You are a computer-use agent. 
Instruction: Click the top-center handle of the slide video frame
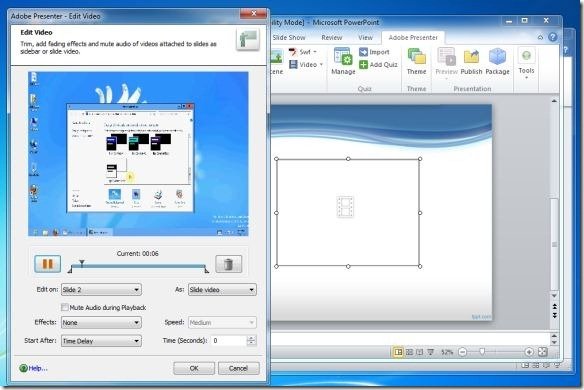coord(348,159)
